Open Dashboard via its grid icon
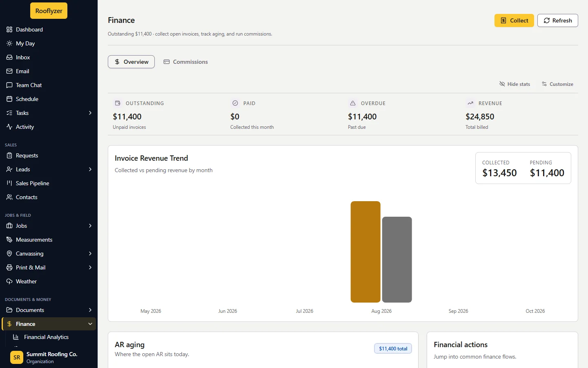 [9, 29]
